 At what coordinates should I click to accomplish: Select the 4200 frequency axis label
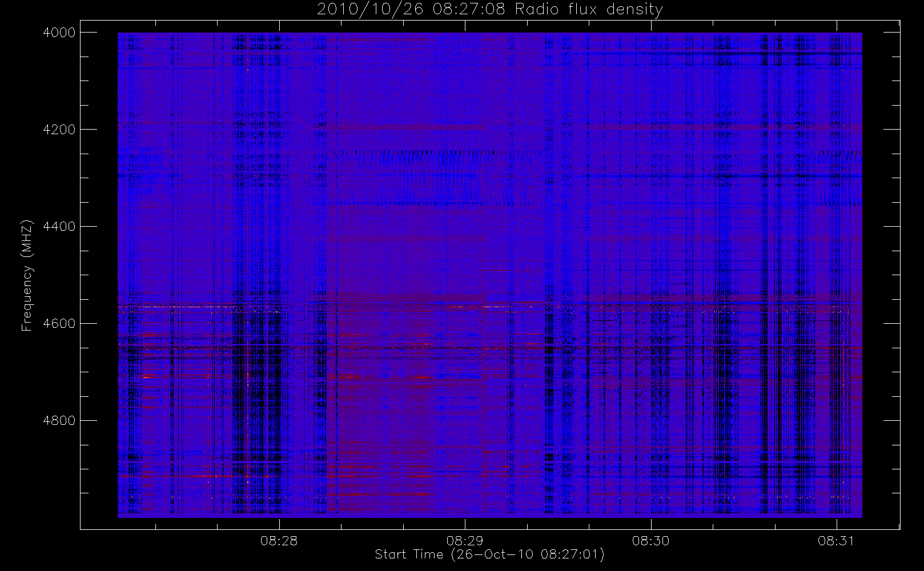point(59,130)
